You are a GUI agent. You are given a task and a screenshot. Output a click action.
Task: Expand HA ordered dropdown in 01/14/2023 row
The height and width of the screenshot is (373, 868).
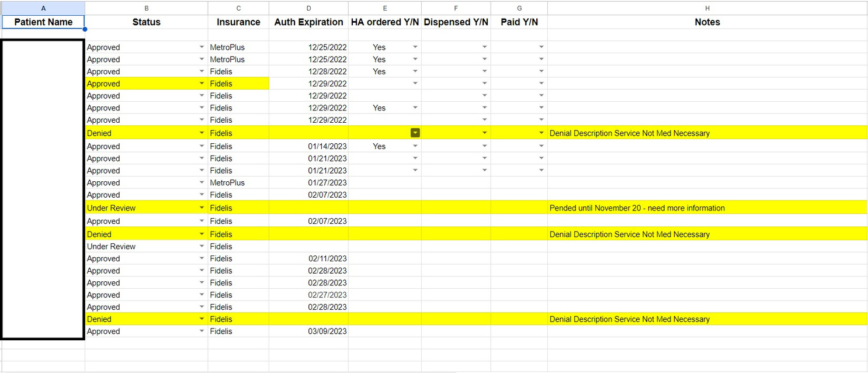pos(415,146)
